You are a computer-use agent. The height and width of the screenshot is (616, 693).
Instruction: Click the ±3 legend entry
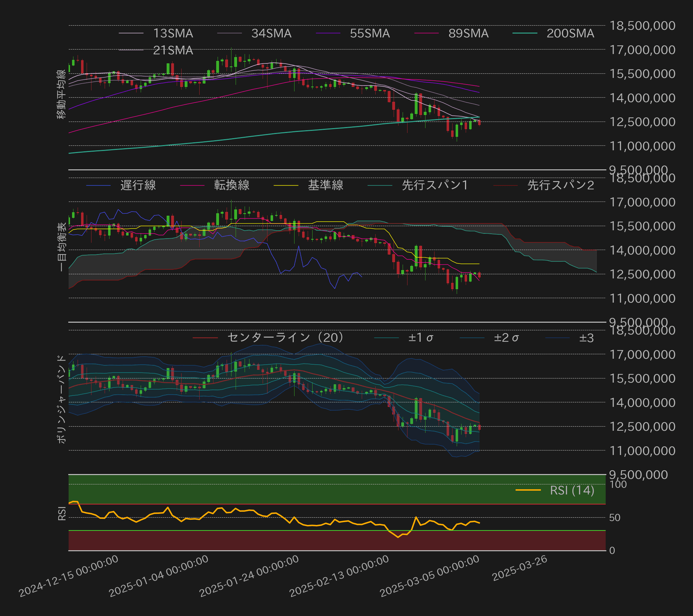coord(586,338)
